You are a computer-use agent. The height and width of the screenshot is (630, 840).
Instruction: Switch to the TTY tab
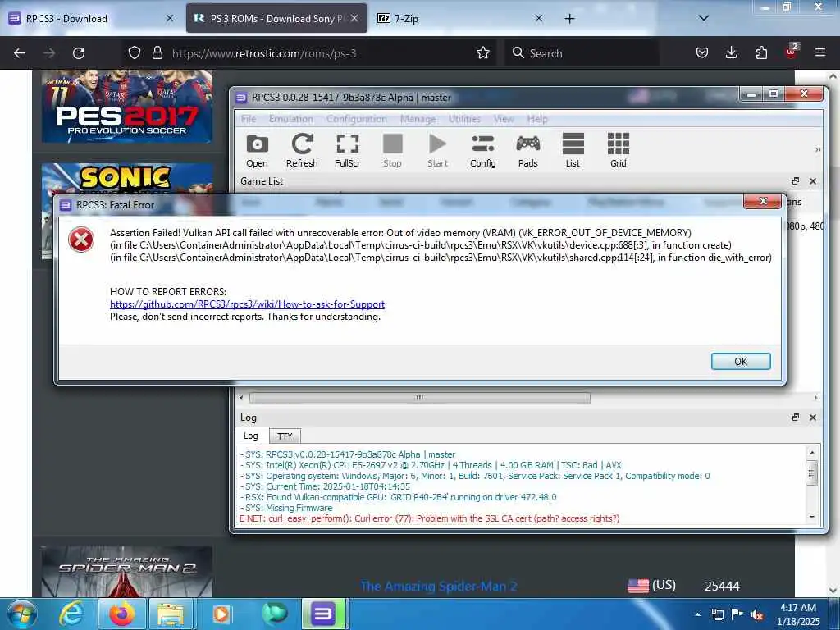[285, 436]
